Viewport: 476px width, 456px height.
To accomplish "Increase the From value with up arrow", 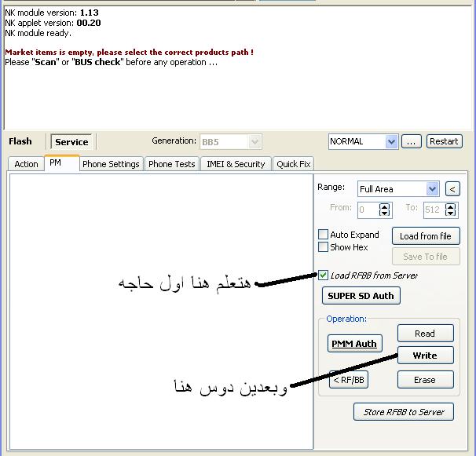I will 384,206.
